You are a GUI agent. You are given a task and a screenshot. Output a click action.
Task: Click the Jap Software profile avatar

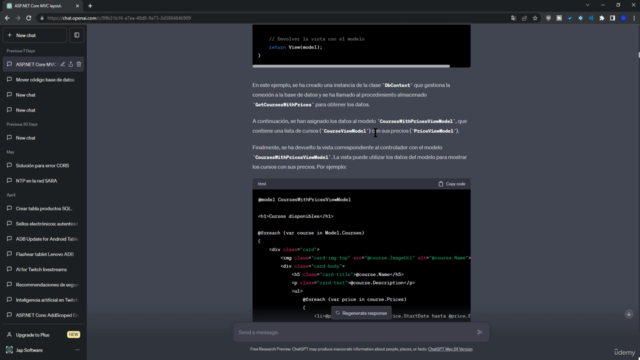[x=9, y=350]
